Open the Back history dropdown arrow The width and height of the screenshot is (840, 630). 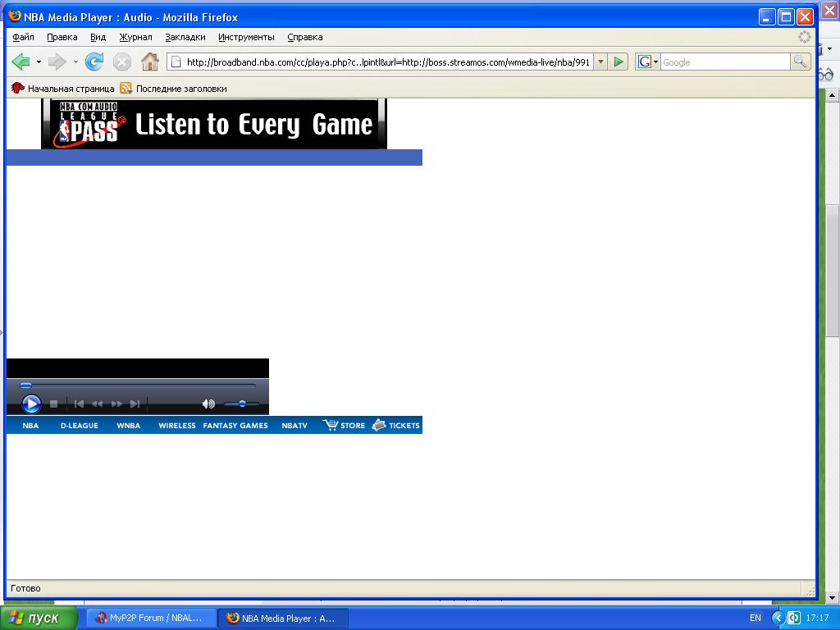pyautogui.click(x=39, y=62)
